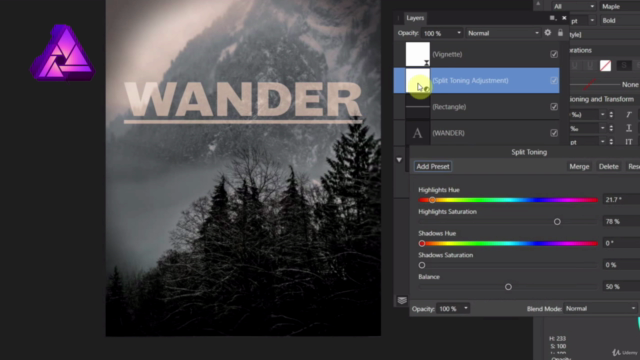Click on the Highlights Hue slider

point(508,200)
